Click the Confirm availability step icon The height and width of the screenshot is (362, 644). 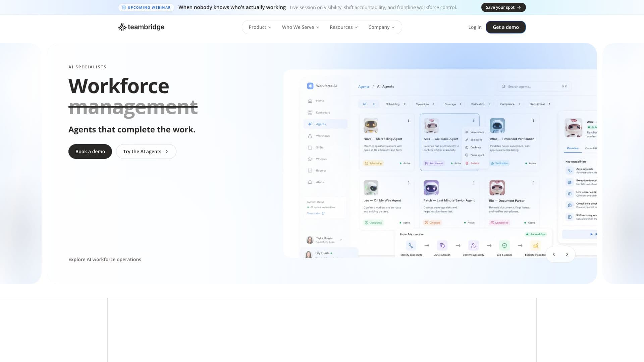(473, 245)
